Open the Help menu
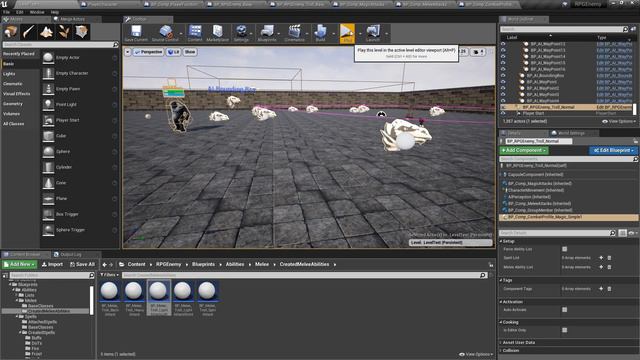 [x=55, y=12]
